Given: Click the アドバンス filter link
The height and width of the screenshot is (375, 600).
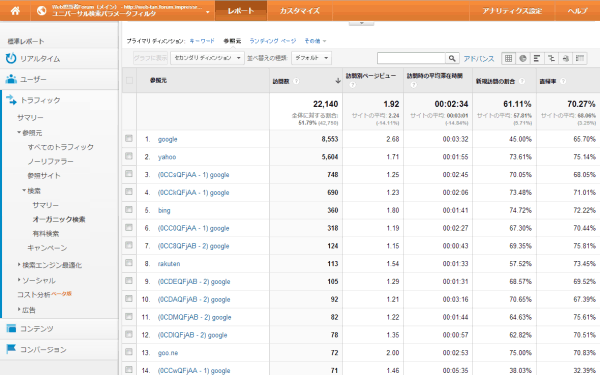Looking at the screenshot, I should (479, 59).
